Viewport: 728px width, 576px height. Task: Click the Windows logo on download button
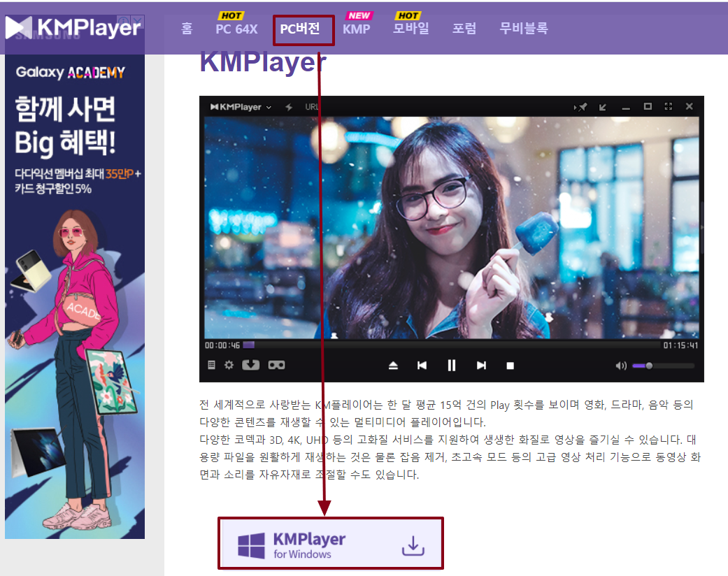click(251, 545)
